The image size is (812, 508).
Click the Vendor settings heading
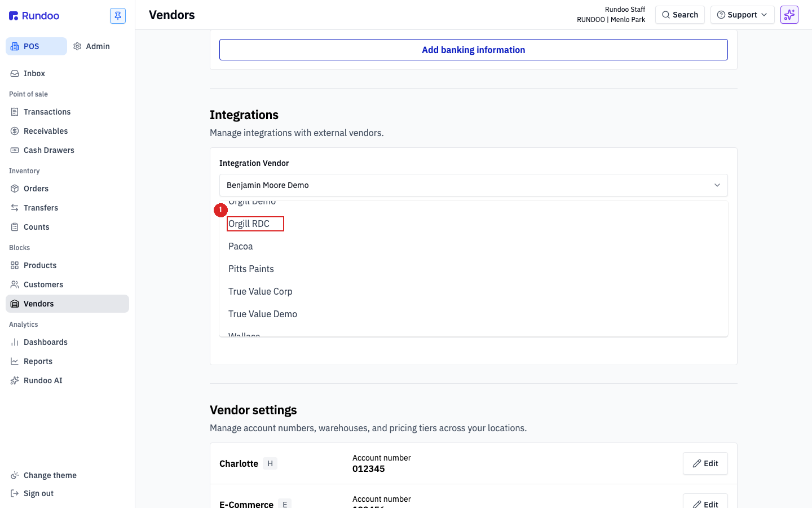point(253,410)
